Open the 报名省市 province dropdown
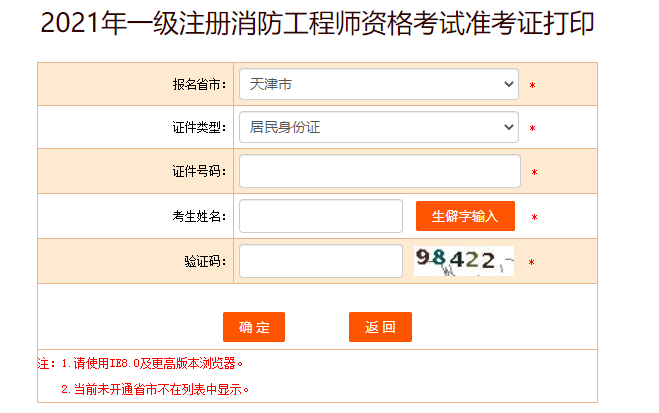This screenshot has width=659, height=413. click(379, 84)
